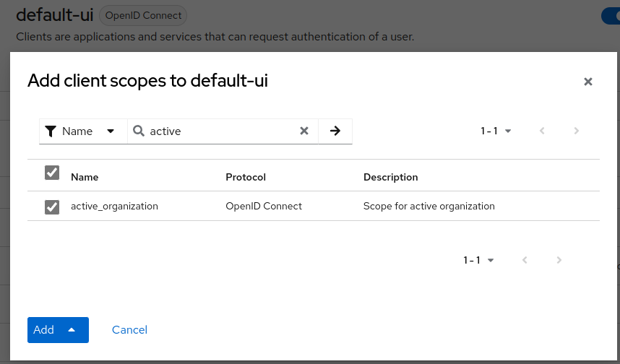Expand the top 1-1 items-per-page dropdown
This screenshot has height=364, width=620.
point(496,131)
